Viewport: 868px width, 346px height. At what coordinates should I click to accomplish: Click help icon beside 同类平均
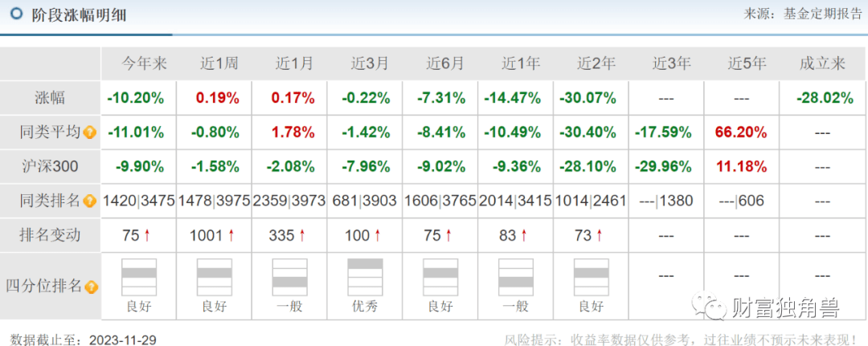point(90,132)
